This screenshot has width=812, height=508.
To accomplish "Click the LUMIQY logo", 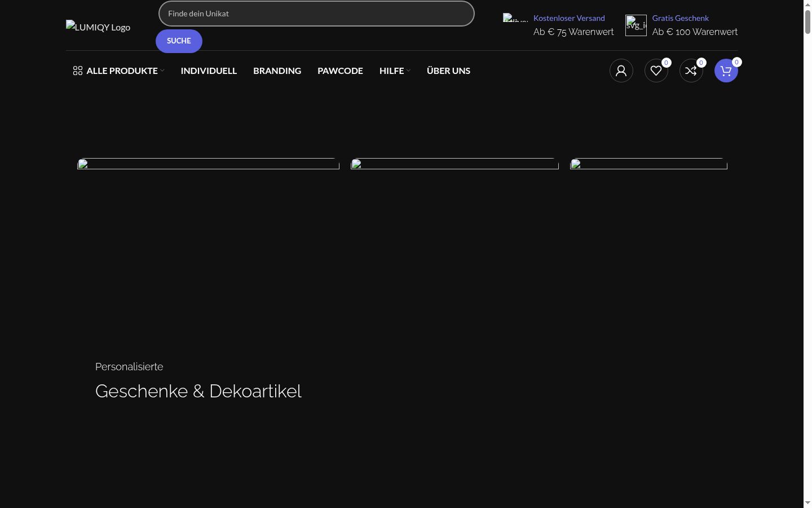I will coord(98,27).
